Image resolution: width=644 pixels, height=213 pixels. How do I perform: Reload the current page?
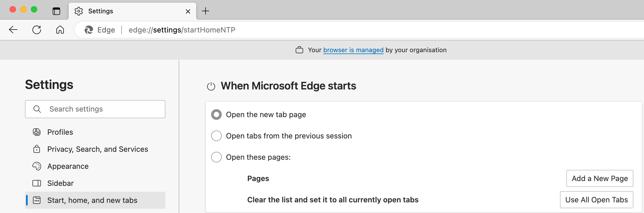click(x=37, y=30)
